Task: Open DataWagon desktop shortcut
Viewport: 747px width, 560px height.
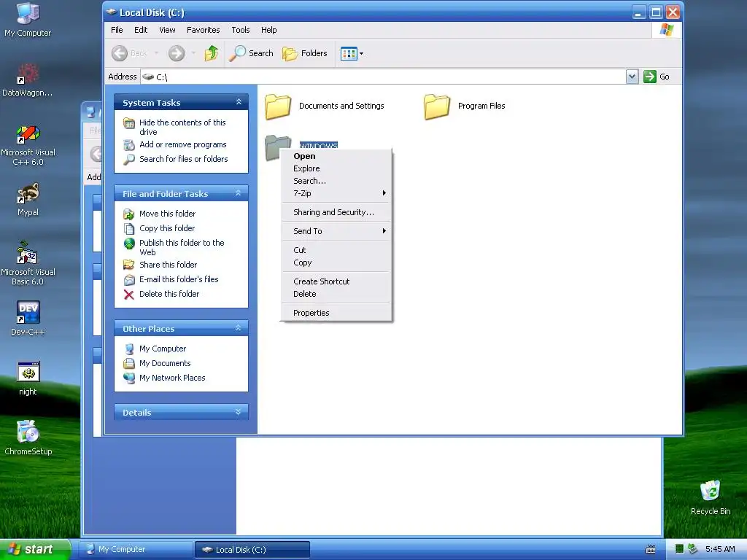Action: click(28, 79)
